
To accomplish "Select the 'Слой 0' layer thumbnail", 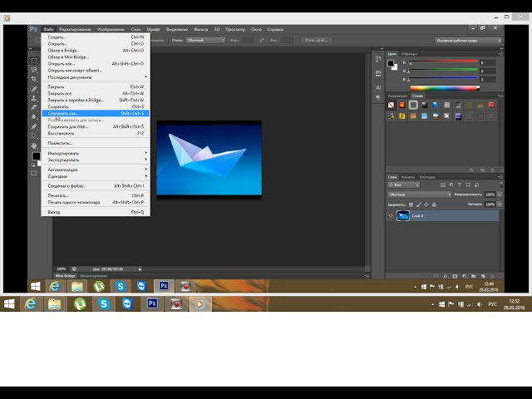I will point(403,215).
